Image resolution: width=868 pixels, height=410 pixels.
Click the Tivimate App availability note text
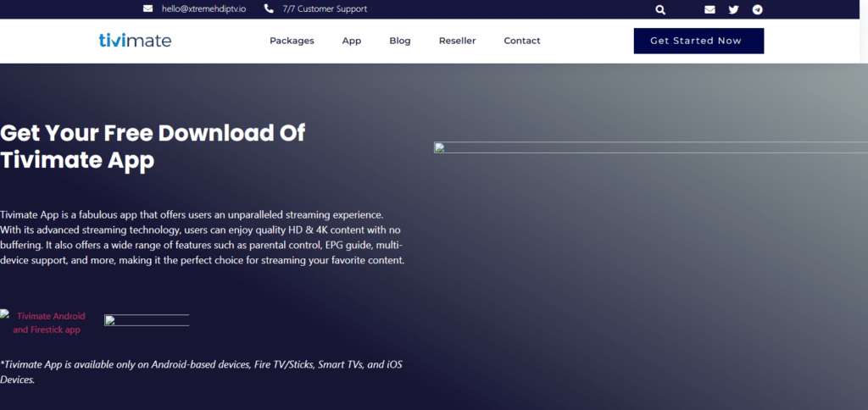(201, 372)
